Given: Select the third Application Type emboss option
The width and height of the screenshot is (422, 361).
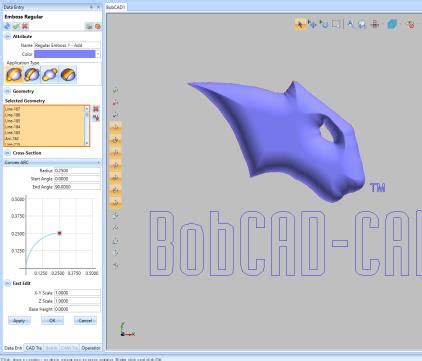Looking at the screenshot, I should point(50,74).
